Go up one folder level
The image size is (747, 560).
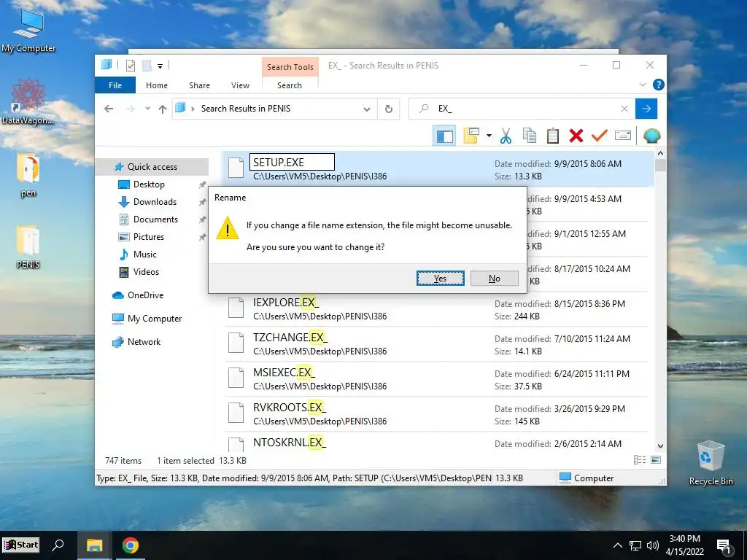tap(163, 109)
